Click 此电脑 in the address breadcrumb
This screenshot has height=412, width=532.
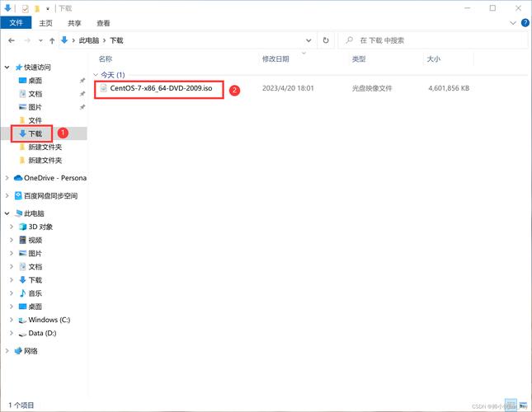[89, 40]
